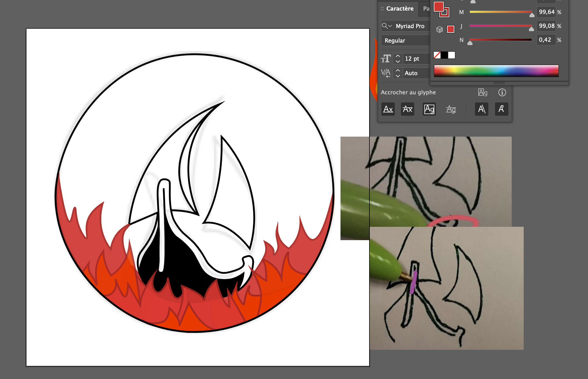This screenshot has width=588, height=379.
Task: Click the black N slider handle
Action: pyautogui.click(x=470, y=43)
